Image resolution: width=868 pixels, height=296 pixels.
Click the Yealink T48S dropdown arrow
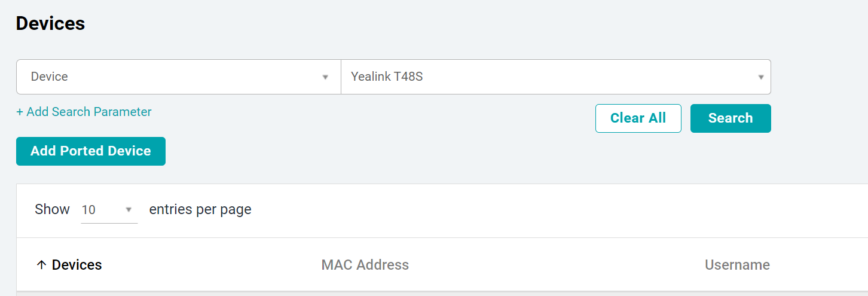(761, 77)
